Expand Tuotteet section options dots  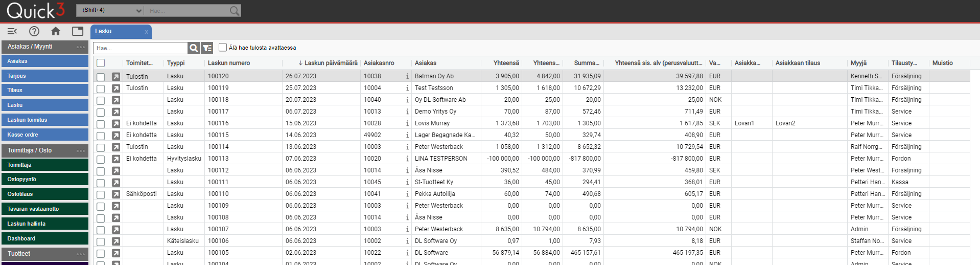point(81,254)
